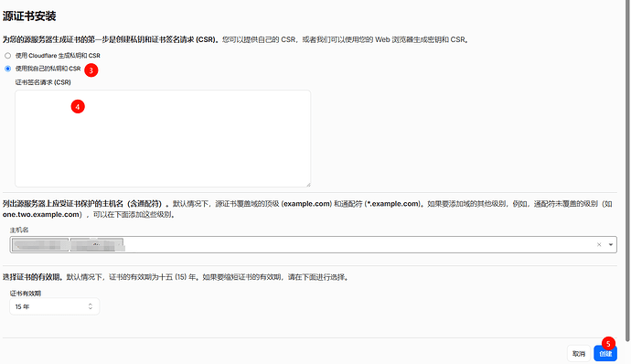The image size is (631, 364).
Task: Click the 源证书安装 heading
Action: tap(29, 16)
